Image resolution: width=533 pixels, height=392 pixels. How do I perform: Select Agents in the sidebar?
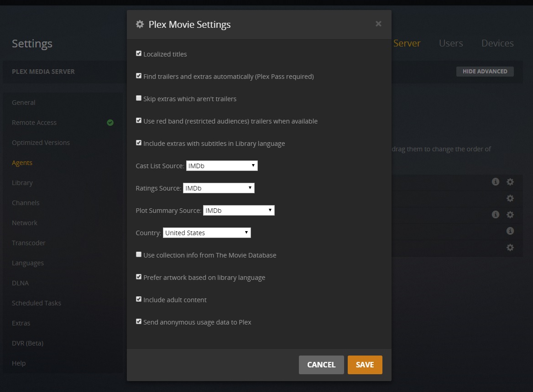[22, 163]
